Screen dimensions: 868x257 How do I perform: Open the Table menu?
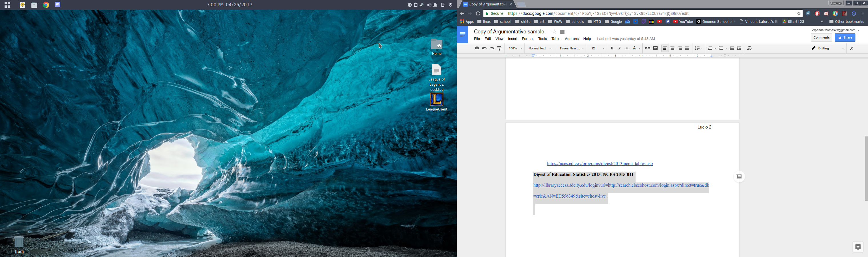point(556,39)
